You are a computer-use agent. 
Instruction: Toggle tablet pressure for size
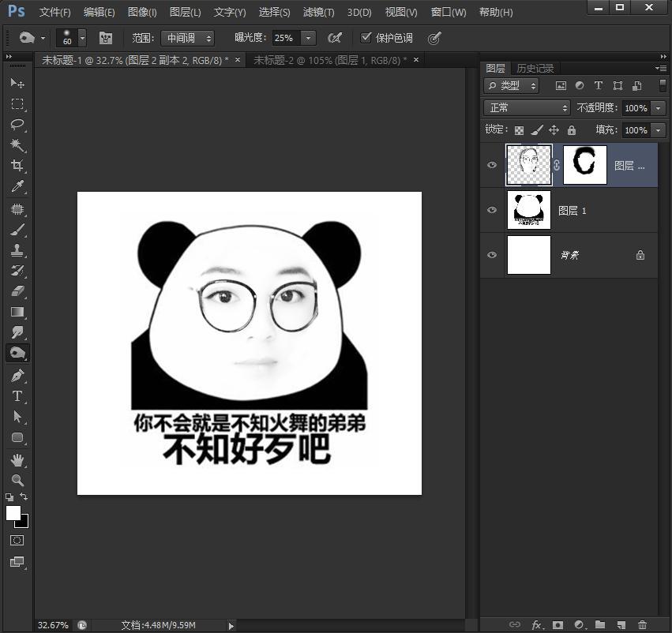434,39
